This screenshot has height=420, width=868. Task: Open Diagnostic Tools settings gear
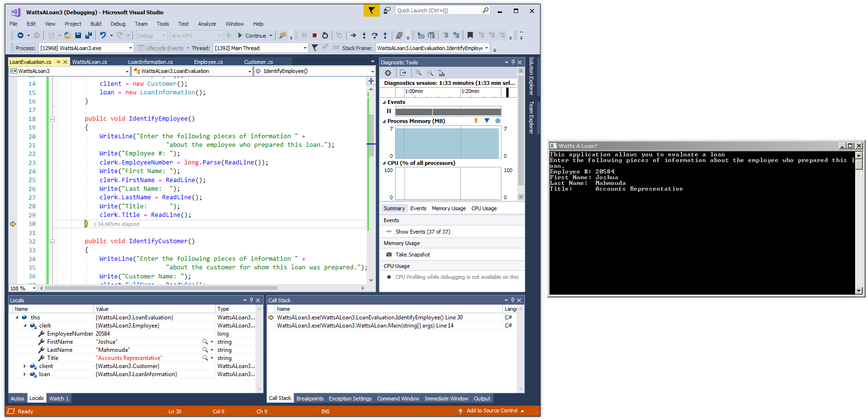[x=388, y=73]
